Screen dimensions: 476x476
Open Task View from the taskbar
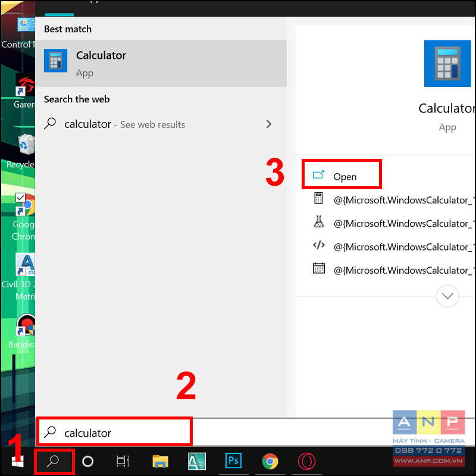pos(123,462)
